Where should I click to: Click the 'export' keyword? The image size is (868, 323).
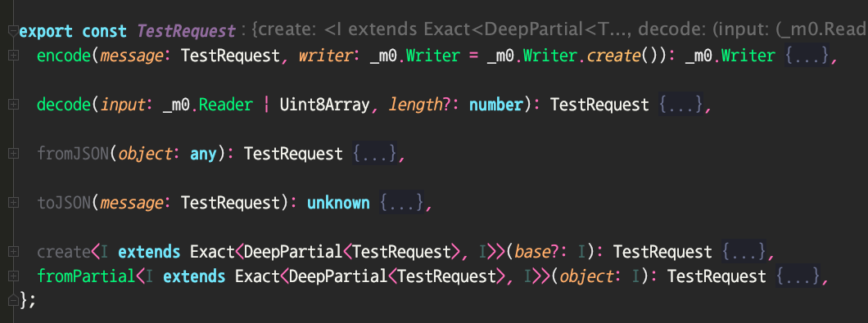(46, 32)
